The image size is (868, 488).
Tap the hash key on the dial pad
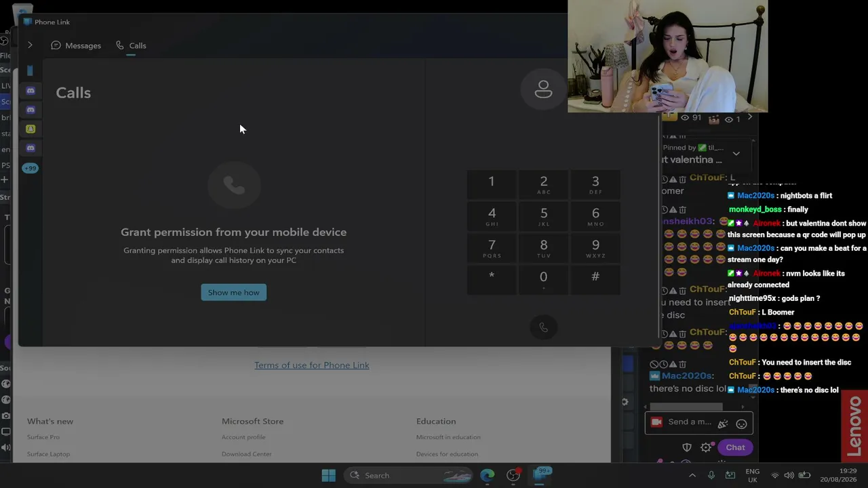(595, 279)
